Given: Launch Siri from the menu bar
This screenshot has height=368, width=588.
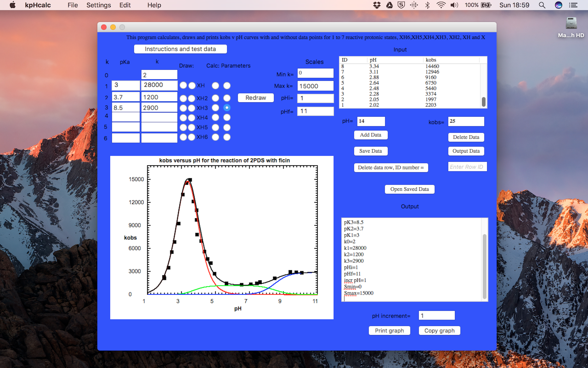Looking at the screenshot, I should pos(559,5).
